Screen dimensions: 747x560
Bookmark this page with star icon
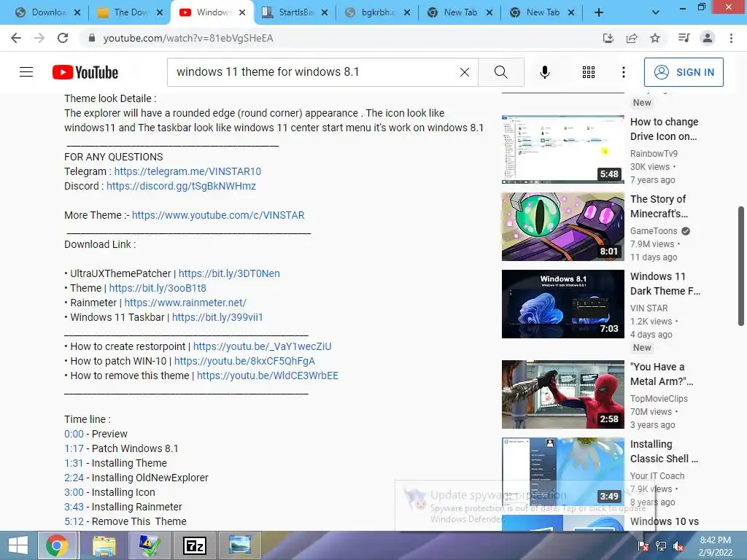click(x=655, y=38)
